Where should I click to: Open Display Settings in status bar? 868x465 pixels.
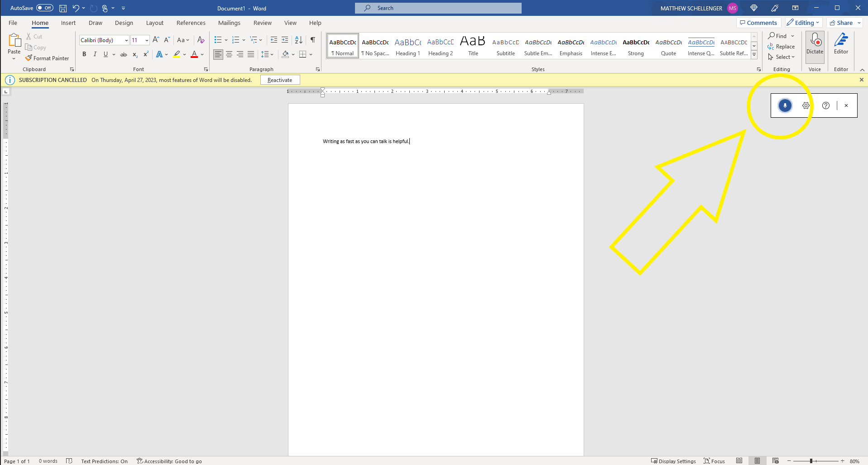point(673,461)
